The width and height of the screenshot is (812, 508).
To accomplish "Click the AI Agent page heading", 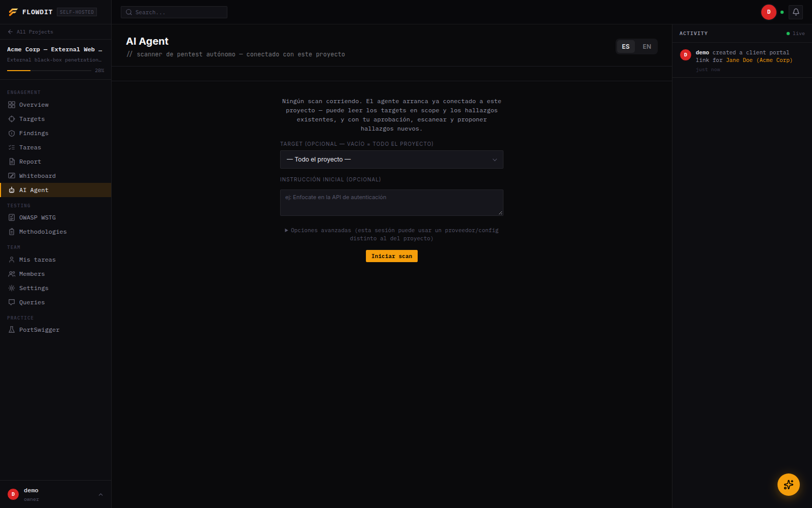I will click(x=147, y=41).
